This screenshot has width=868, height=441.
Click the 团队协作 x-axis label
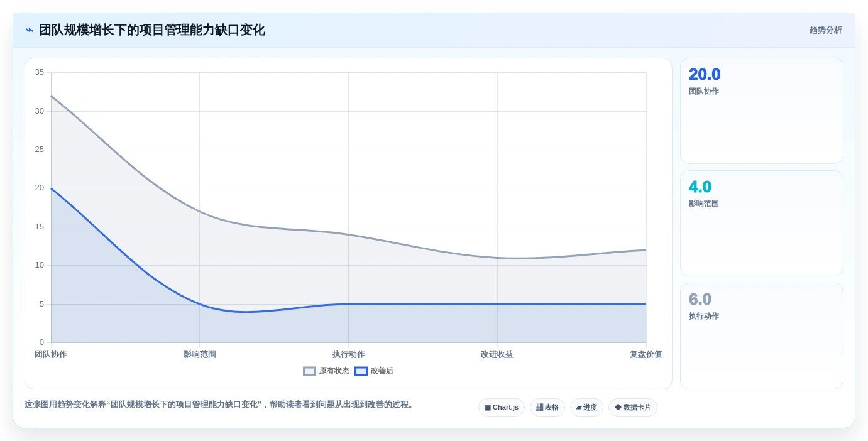51,354
